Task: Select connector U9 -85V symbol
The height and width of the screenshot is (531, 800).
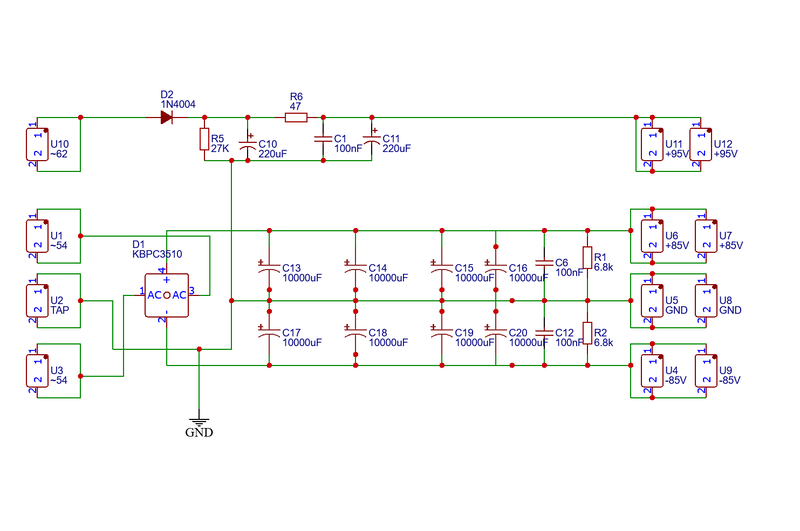Action: tap(706, 371)
